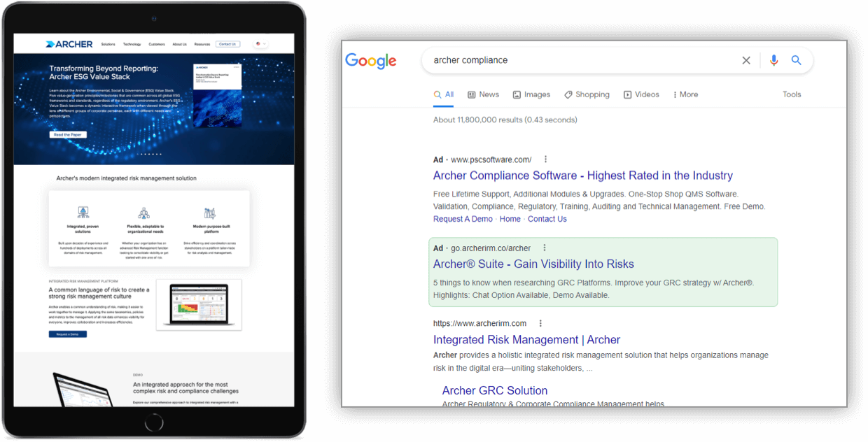Click the Google logo

tap(371, 61)
